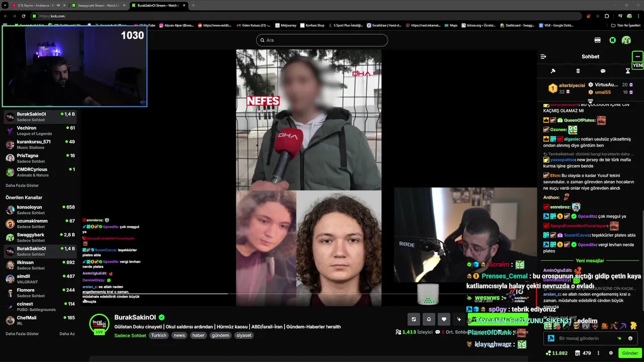The width and height of the screenshot is (644, 362).
Task: Open a new browser tab
Action: click(193, 5)
